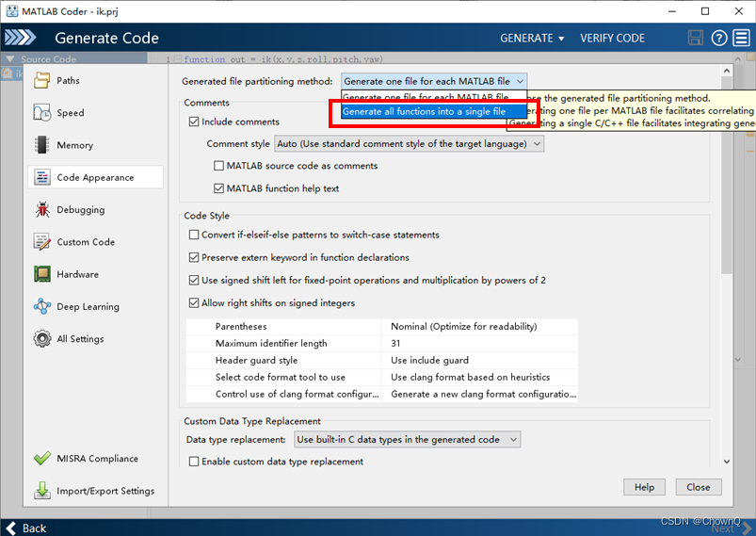Select the Header guard style row label
The width and height of the screenshot is (756, 536).
[256, 361]
